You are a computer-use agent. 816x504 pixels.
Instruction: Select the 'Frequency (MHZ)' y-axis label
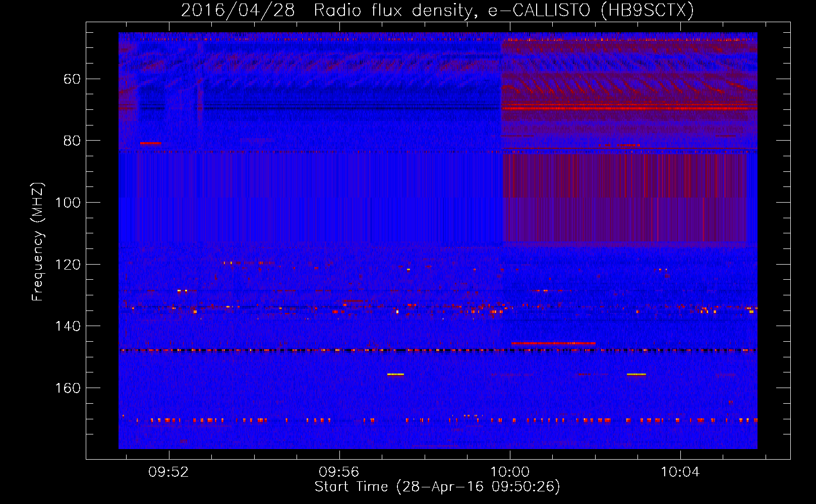point(38,242)
